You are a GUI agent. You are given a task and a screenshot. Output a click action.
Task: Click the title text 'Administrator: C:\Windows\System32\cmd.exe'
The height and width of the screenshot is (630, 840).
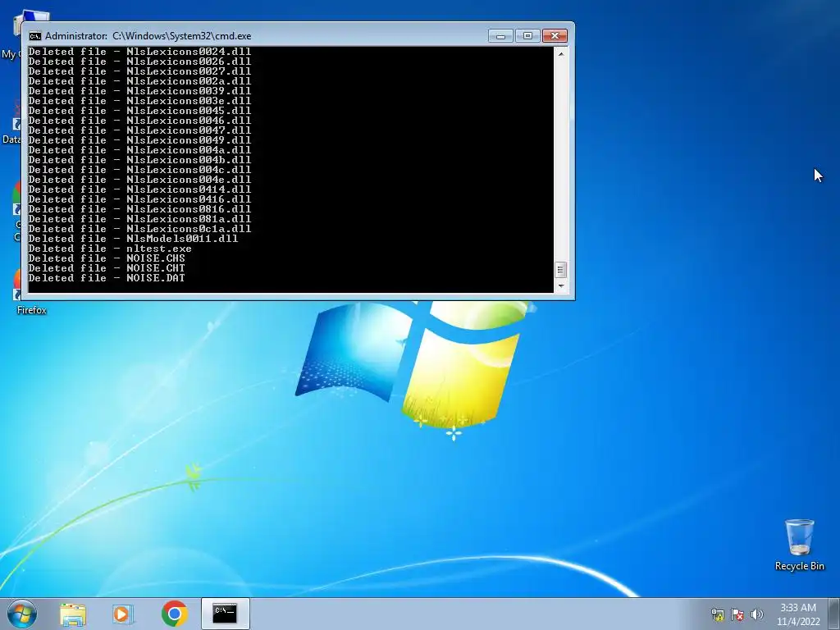pyautogui.click(x=148, y=36)
